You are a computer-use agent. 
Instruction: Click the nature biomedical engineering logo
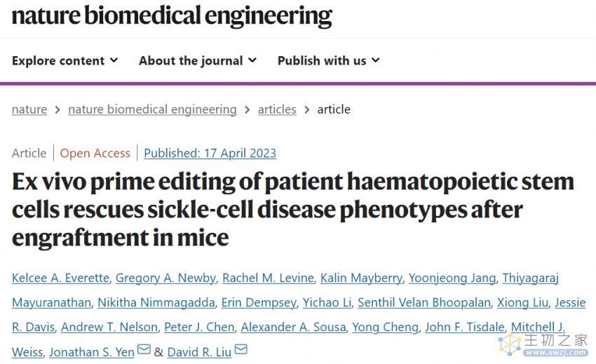172,16
